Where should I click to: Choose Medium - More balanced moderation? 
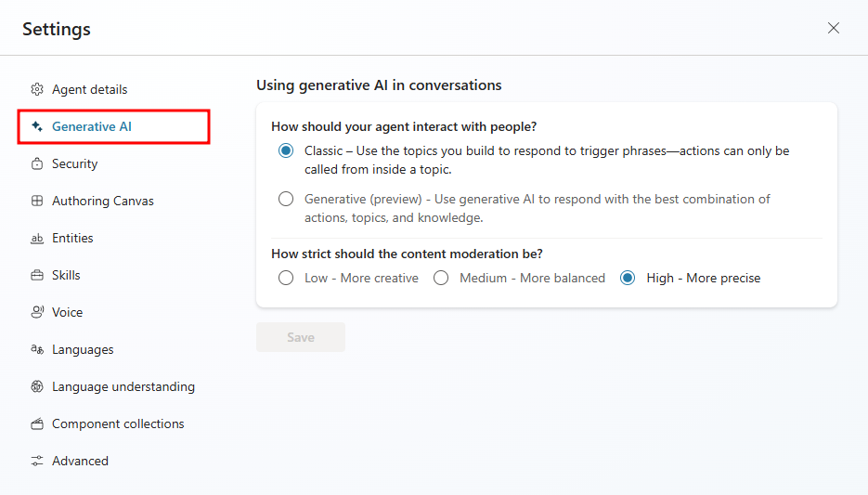point(441,279)
